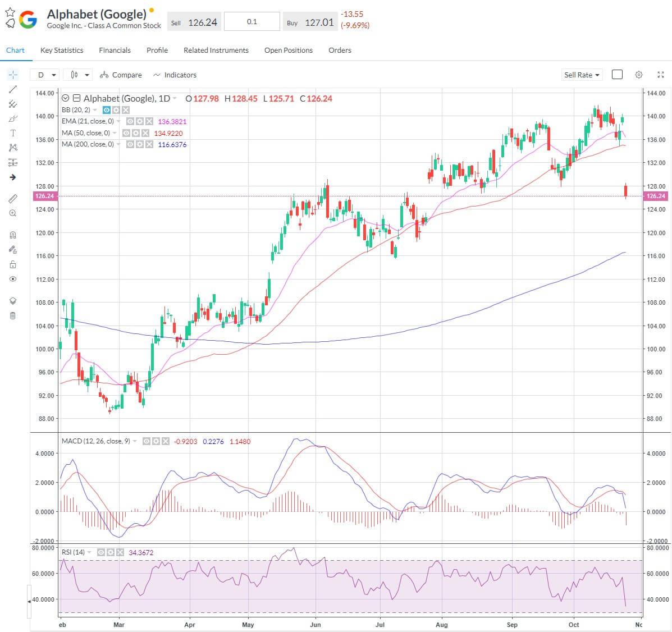The width and height of the screenshot is (672, 632).
Task: Toggle the lock all drawings padlock
Action: [x=13, y=264]
